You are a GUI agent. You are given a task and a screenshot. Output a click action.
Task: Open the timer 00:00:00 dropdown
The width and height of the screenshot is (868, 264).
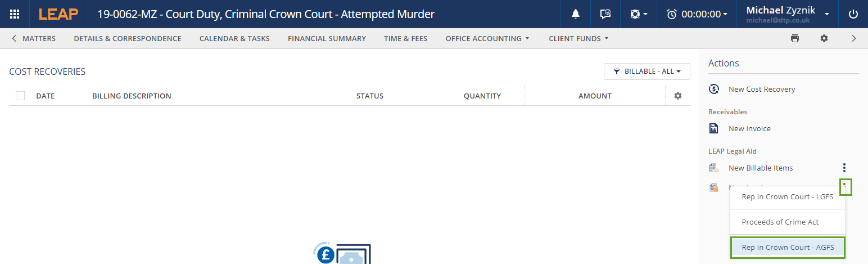tap(697, 14)
